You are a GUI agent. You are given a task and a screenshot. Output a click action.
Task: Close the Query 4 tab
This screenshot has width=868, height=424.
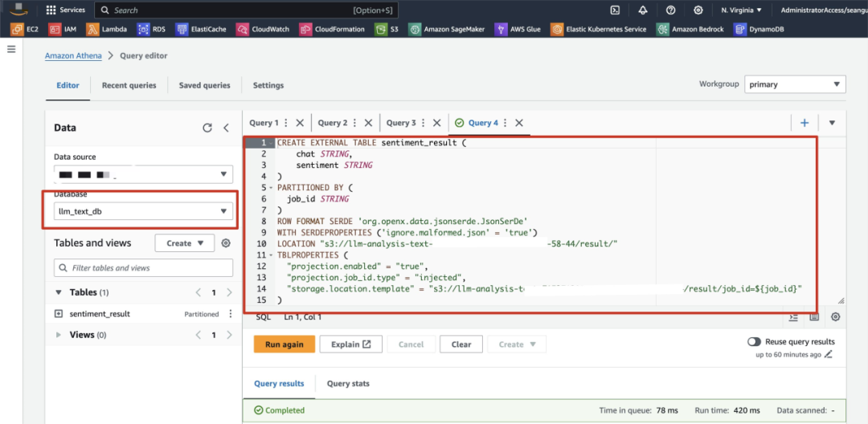click(x=518, y=123)
